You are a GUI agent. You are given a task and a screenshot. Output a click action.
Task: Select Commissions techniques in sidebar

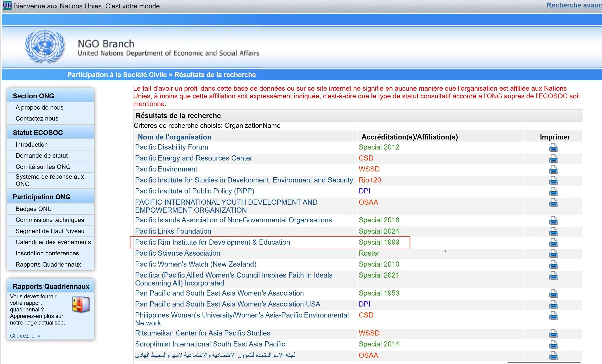(50, 220)
